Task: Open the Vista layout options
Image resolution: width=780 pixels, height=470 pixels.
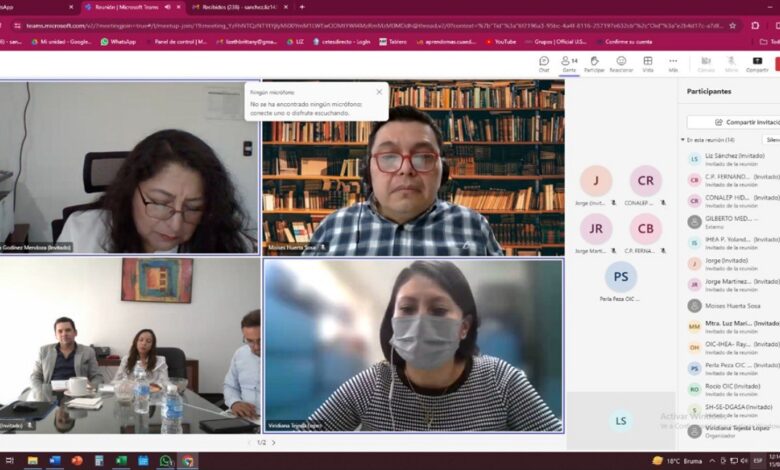Action: click(x=648, y=64)
